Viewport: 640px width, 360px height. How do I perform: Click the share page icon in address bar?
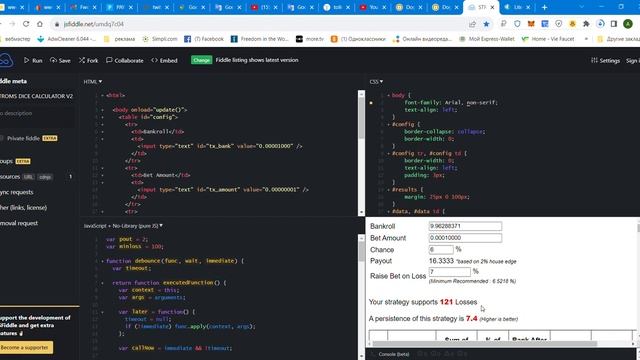tap(472, 24)
